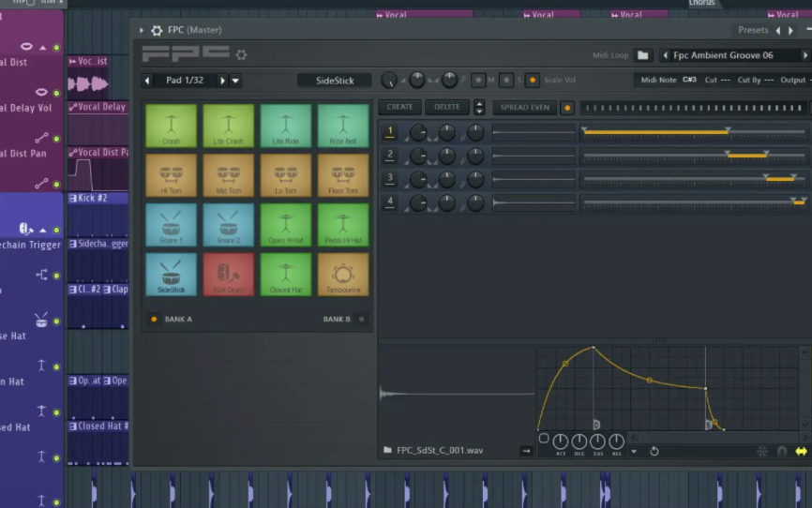This screenshot has width=812, height=508.
Task: Go to next pad with right arrow
Action: 222,81
